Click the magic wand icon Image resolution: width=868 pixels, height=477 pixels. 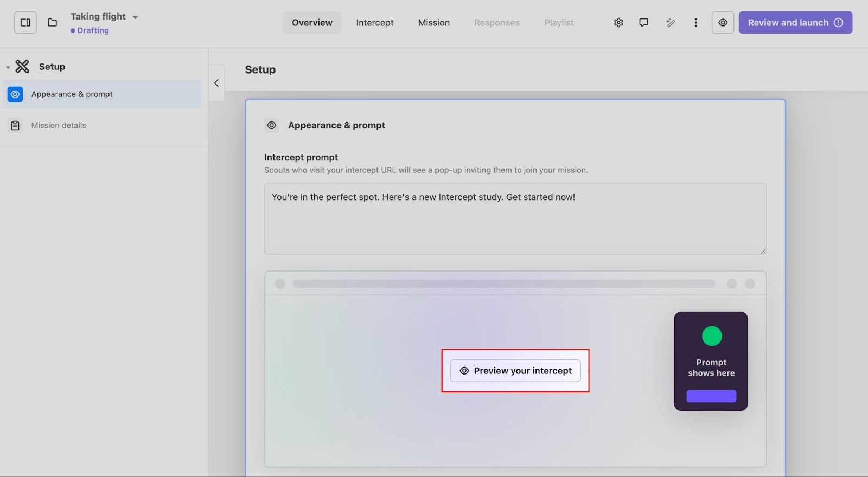click(x=671, y=23)
